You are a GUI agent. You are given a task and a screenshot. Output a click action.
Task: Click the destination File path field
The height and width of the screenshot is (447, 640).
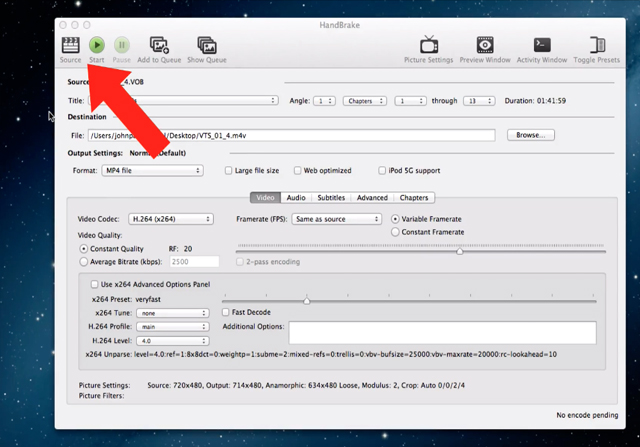click(x=291, y=136)
